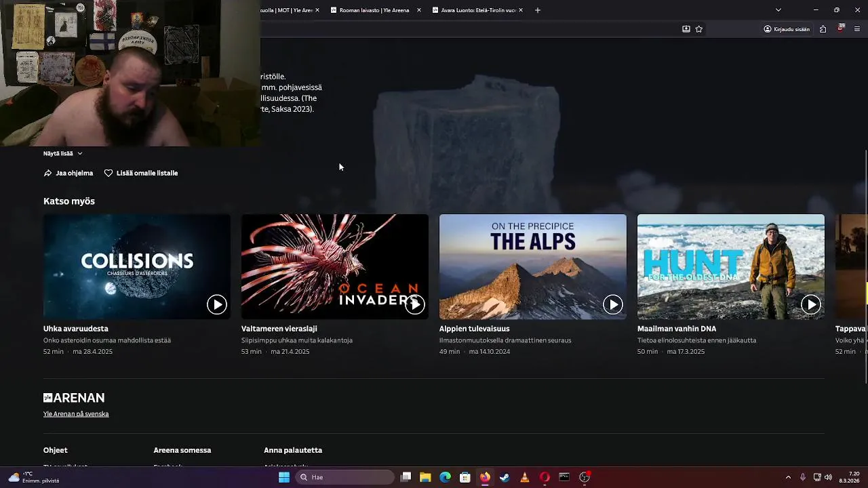Click the taskbar search field Hae
Image resolution: width=868 pixels, height=488 pixels.
[346, 477]
